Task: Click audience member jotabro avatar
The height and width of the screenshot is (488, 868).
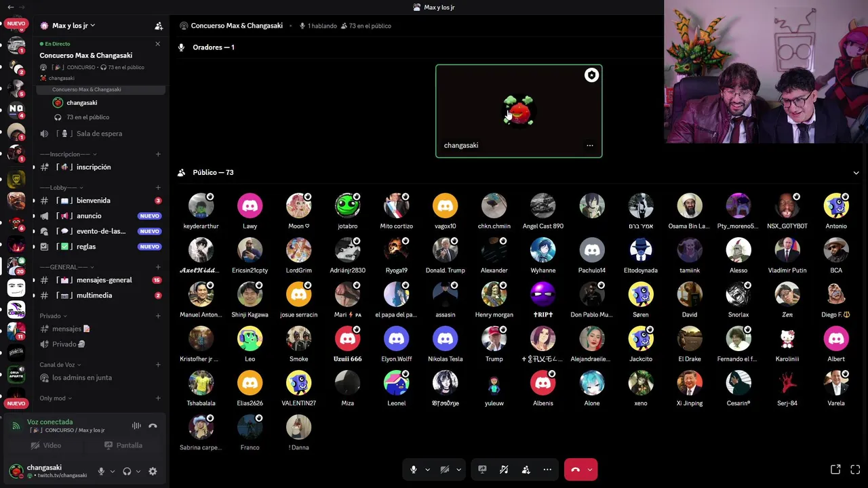Action: [x=347, y=206]
